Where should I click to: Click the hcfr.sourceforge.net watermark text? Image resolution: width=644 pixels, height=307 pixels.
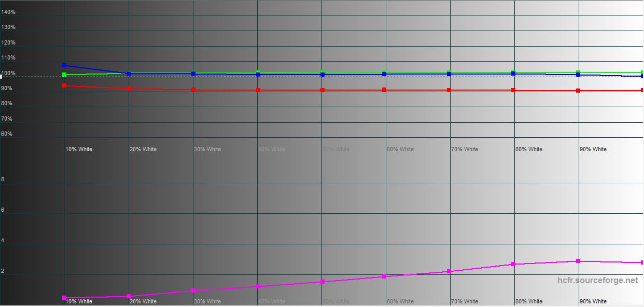click(x=597, y=280)
